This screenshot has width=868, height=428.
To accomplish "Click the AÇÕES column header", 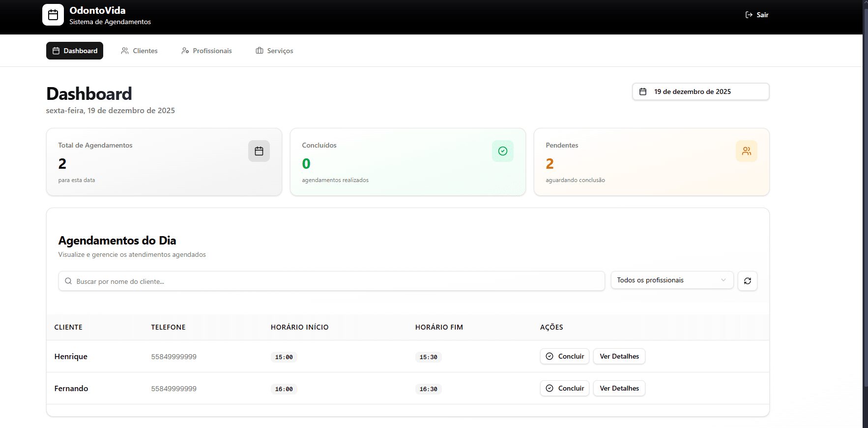I will [x=551, y=327].
